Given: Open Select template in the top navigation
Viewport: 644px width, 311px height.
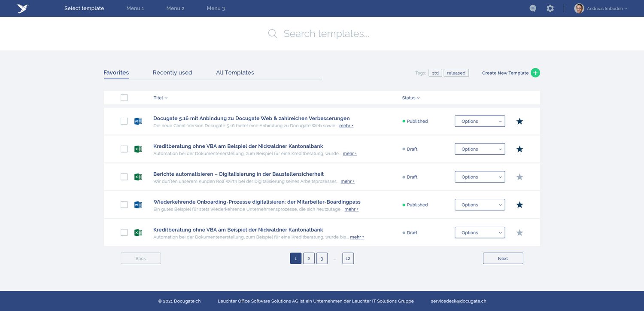Looking at the screenshot, I should pos(84,8).
